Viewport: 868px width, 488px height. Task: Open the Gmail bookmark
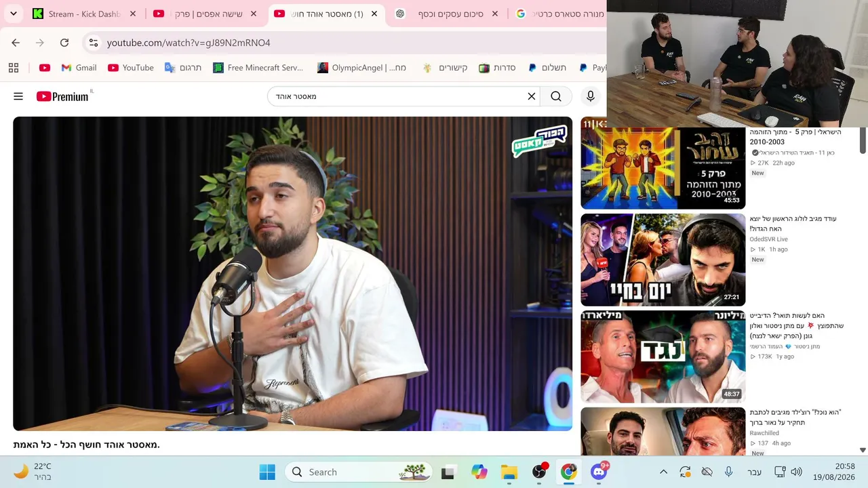[x=79, y=68]
